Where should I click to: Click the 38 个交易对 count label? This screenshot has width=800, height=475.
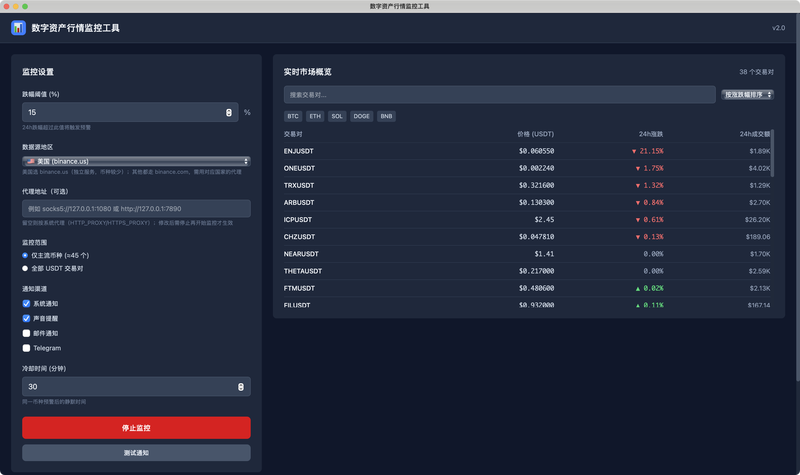(x=757, y=72)
